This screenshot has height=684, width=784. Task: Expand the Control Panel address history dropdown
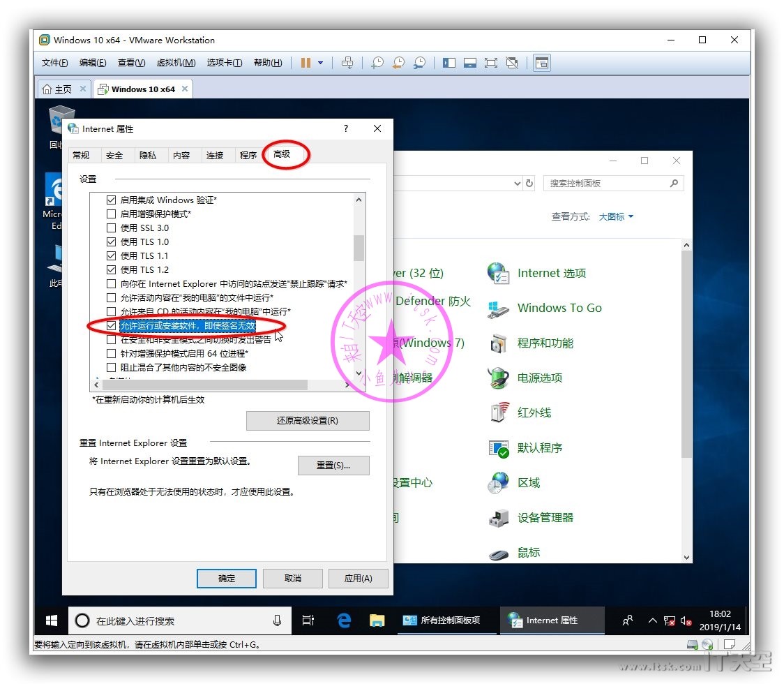click(x=518, y=183)
